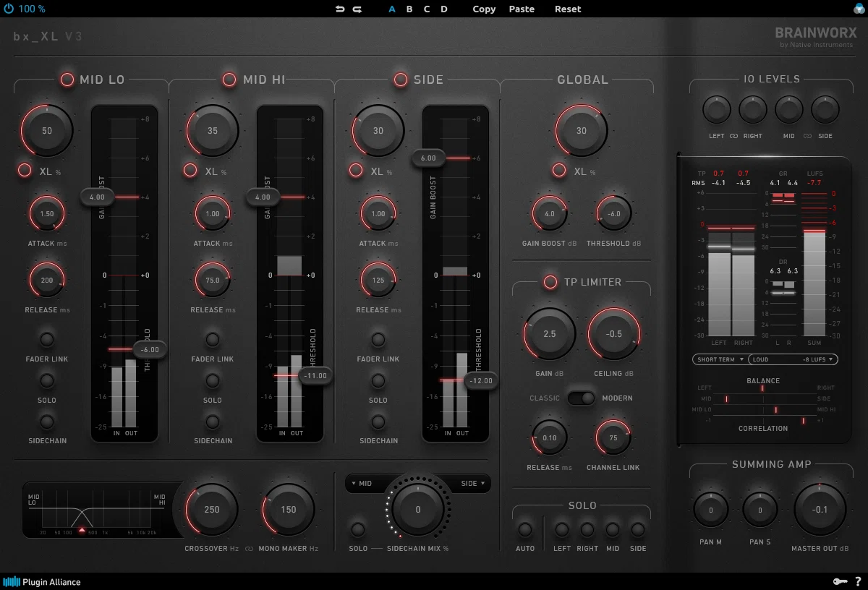868x590 pixels.
Task: Toggle XL button in MID LO section
Action: 25,171
